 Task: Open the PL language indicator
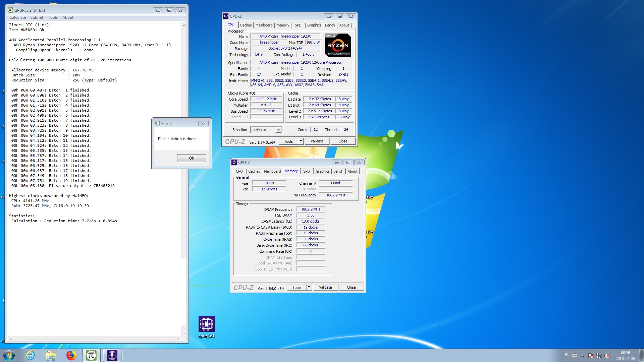567,355
